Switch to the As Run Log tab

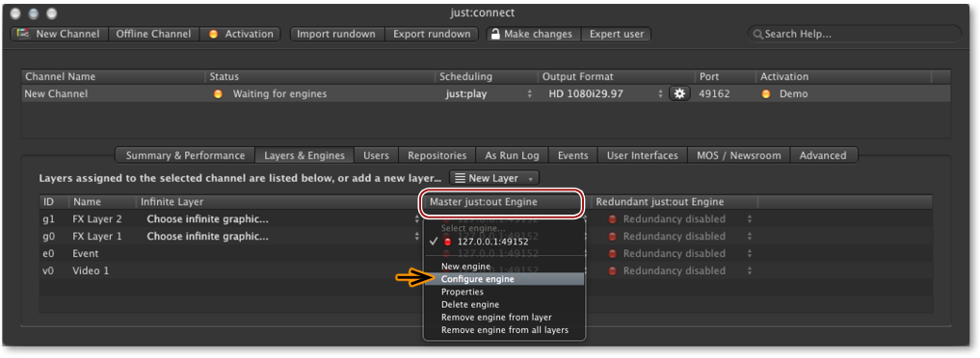click(512, 155)
